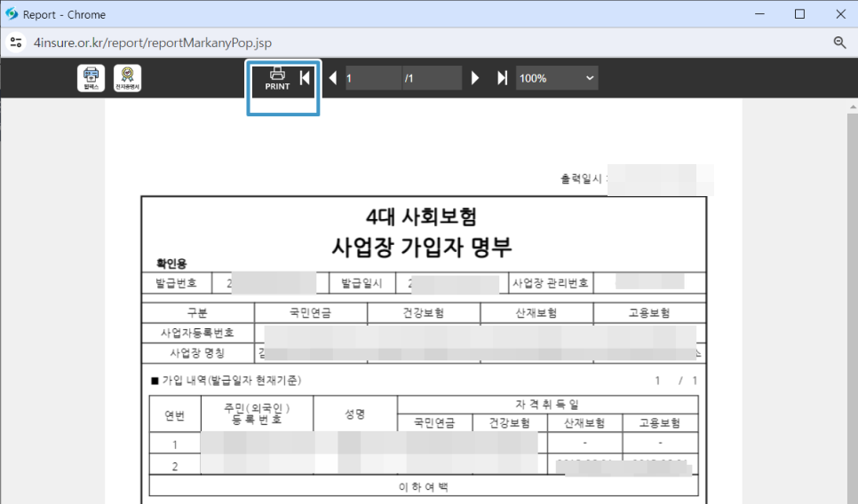Image resolution: width=858 pixels, height=504 pixels.
Task: Click the 사업자등록번호 row label
Action: 197,333
